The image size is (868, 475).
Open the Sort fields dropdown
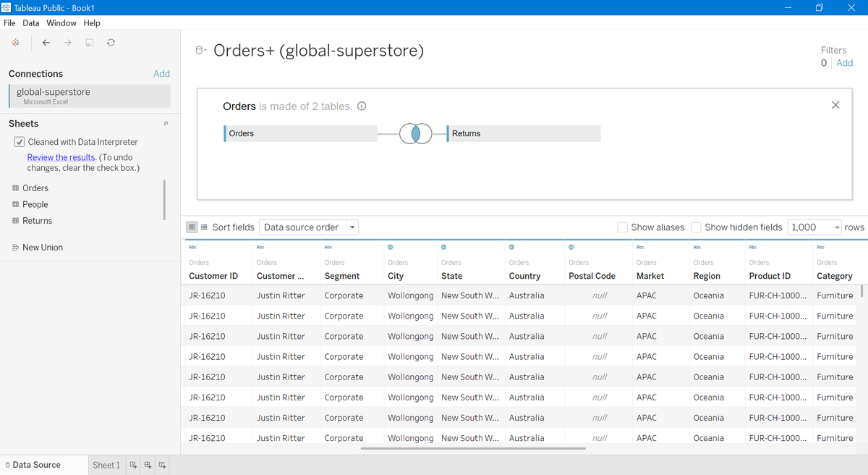pyautogui.click(x=309, y=227)
